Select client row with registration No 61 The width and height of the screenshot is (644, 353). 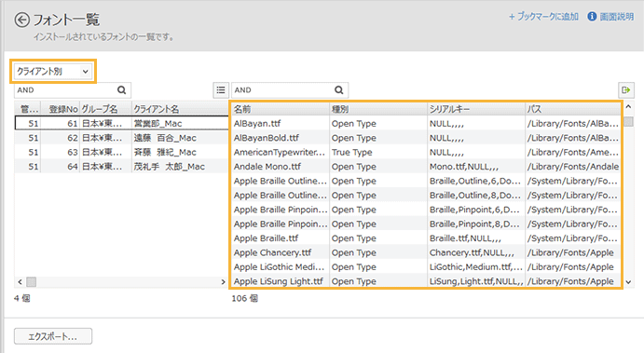121,123
